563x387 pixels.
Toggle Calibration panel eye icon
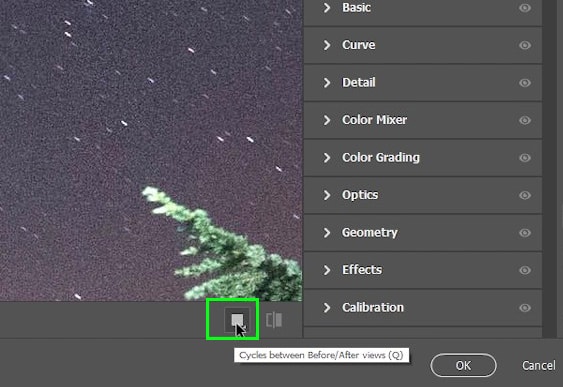tap(525, 308)
